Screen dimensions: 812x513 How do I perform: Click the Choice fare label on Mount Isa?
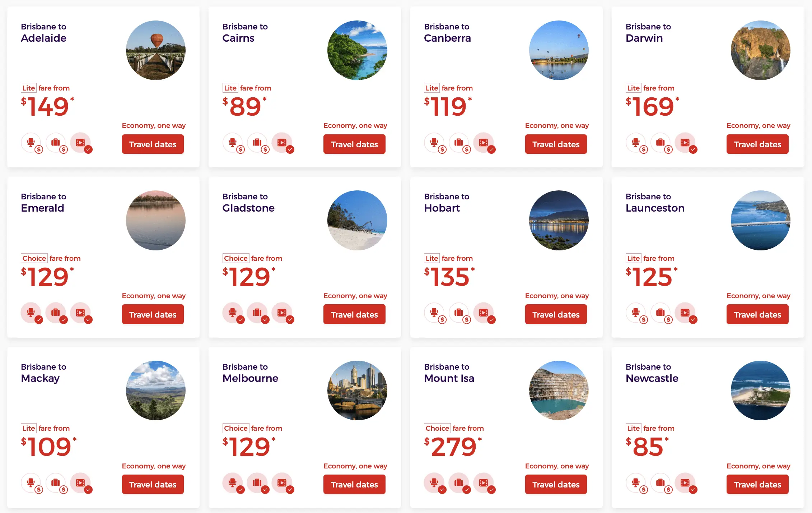437,428
